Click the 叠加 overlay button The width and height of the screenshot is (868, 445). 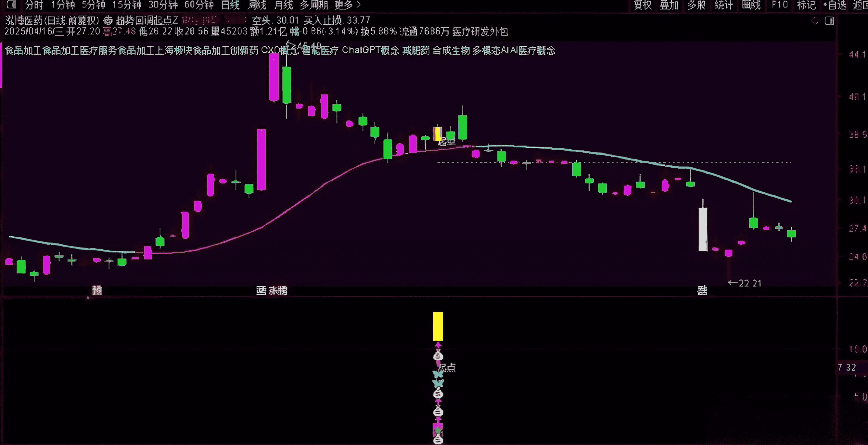[x=669, y=5]
